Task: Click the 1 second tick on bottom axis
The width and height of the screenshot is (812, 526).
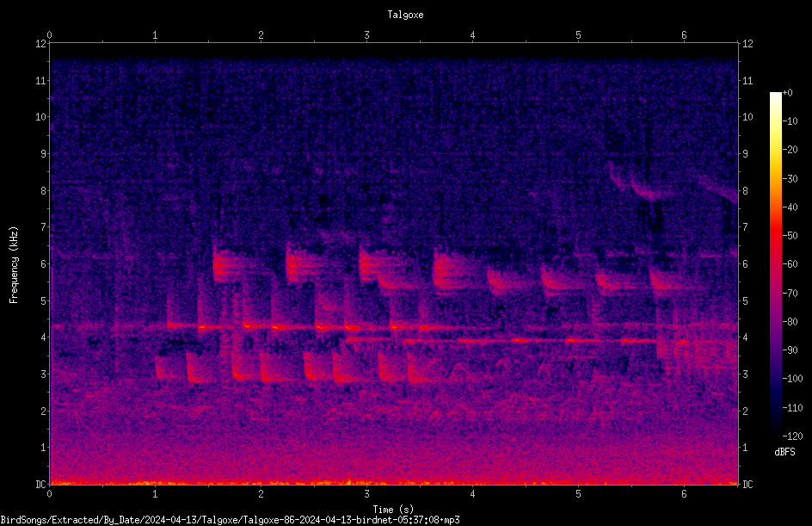Action: pos(155,494)
